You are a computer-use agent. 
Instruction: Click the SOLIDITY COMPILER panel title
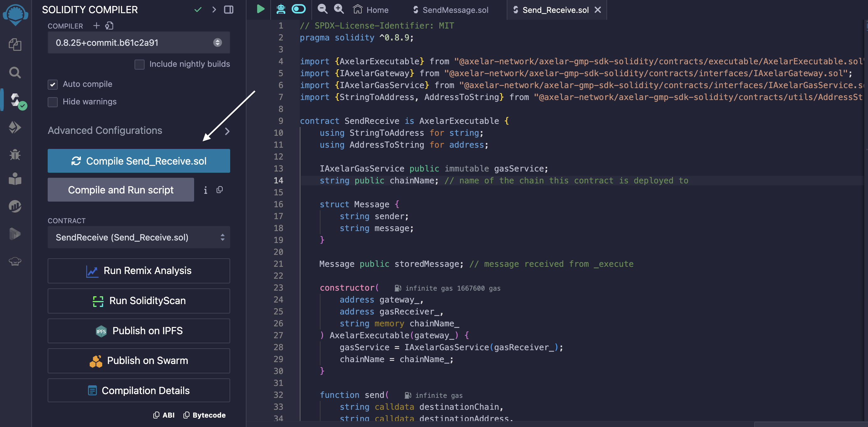pos(90,10)
